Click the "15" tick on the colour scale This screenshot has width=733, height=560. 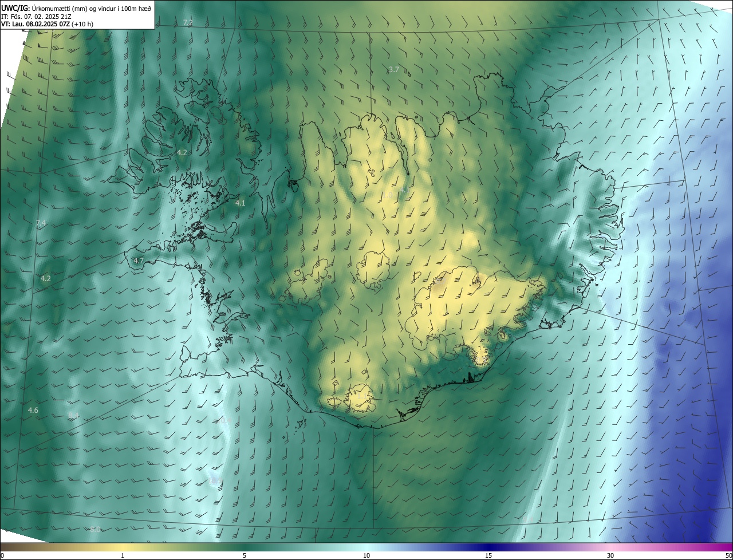488,555
